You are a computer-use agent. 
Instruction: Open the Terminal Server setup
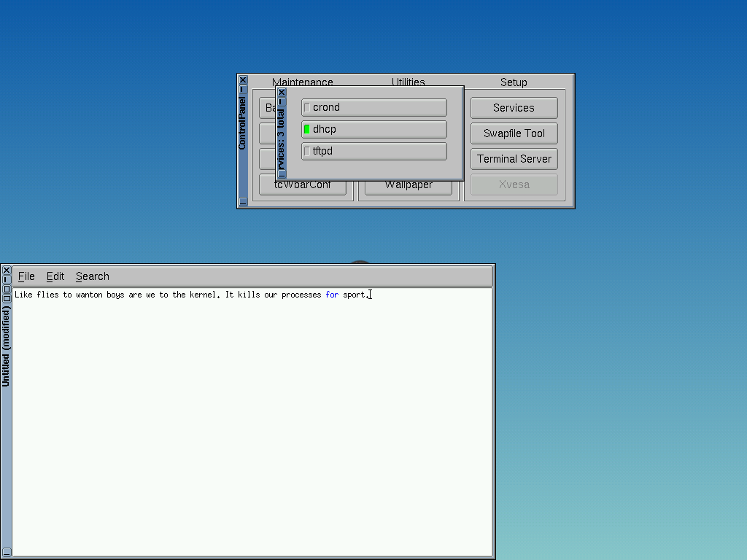514,159
